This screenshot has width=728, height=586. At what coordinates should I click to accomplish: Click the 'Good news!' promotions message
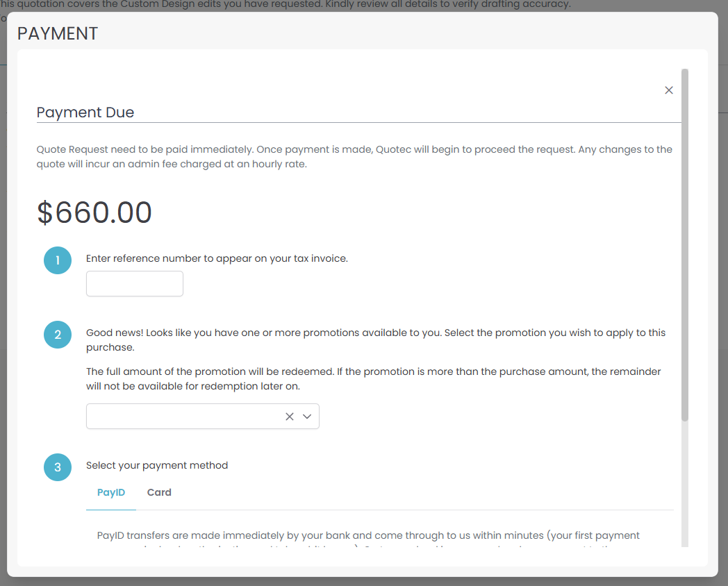click(375, 340)
